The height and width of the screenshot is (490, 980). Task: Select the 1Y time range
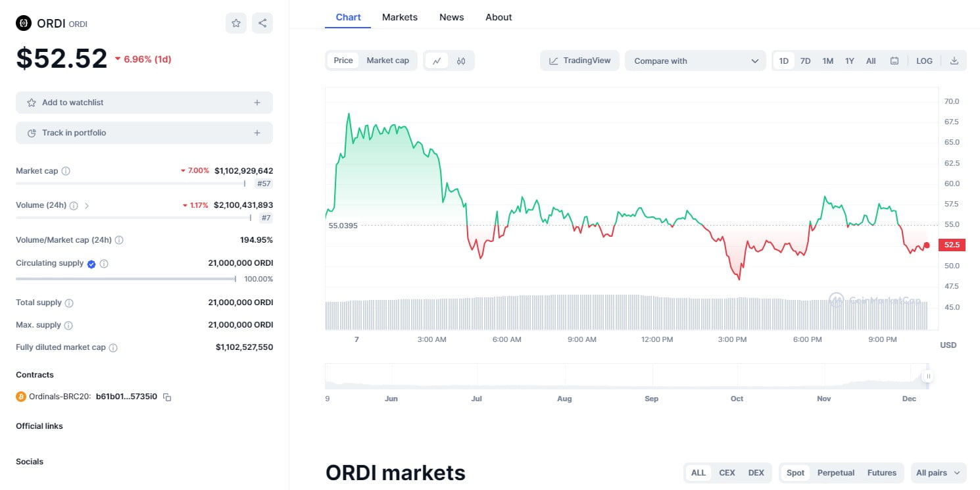(850, 61)
